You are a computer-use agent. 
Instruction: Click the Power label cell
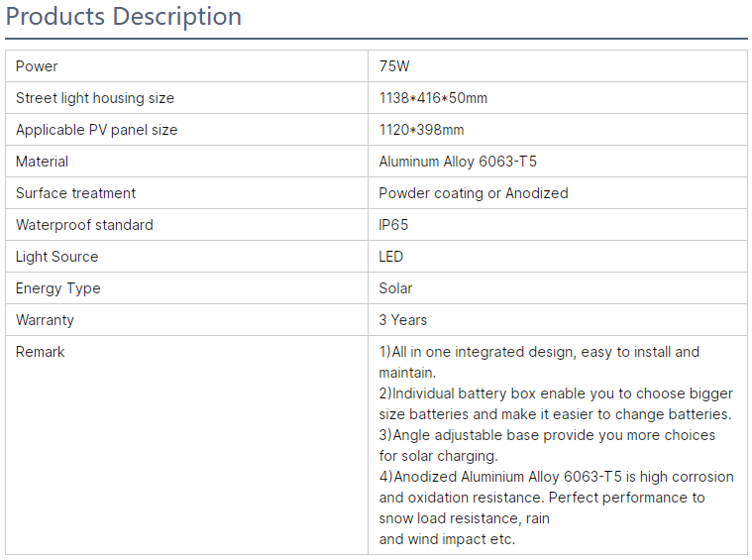coord(37,66)
